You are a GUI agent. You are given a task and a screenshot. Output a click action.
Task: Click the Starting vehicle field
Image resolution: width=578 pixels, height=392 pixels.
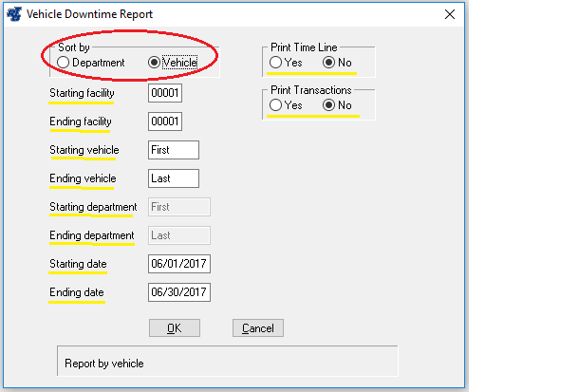click(174, 150)
